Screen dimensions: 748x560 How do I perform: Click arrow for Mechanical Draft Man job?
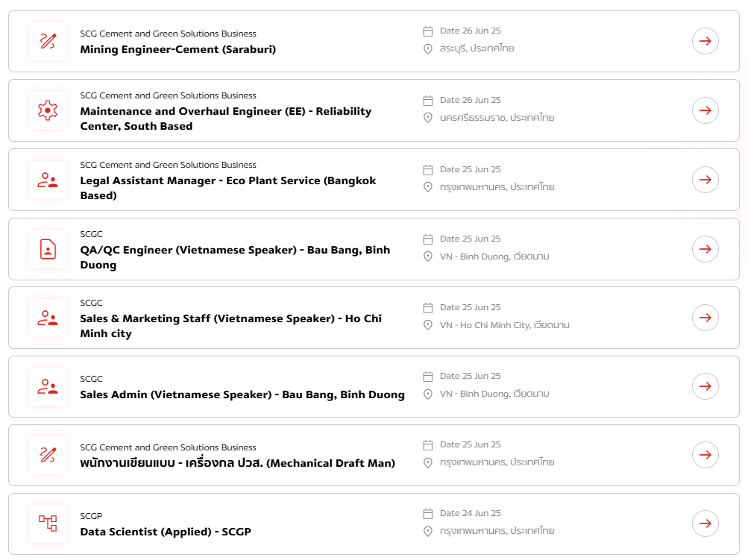tap(705, 455)
